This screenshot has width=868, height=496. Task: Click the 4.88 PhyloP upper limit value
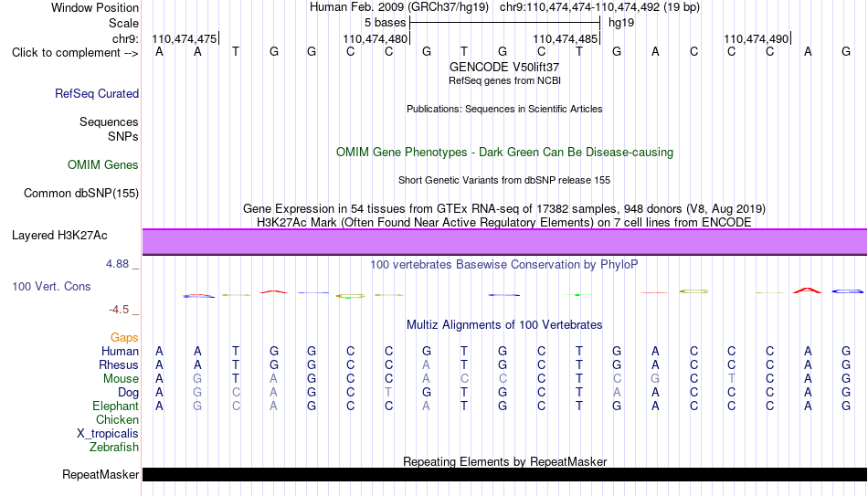117,264
